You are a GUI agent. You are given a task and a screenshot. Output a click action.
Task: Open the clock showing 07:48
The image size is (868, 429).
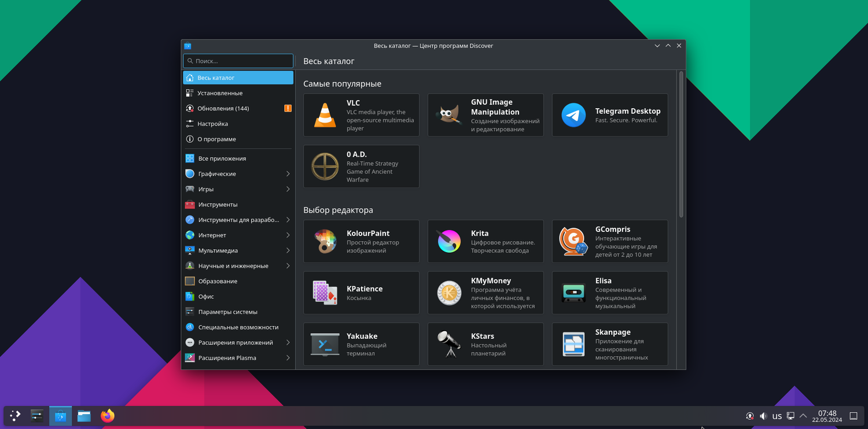tap(827, 416)
